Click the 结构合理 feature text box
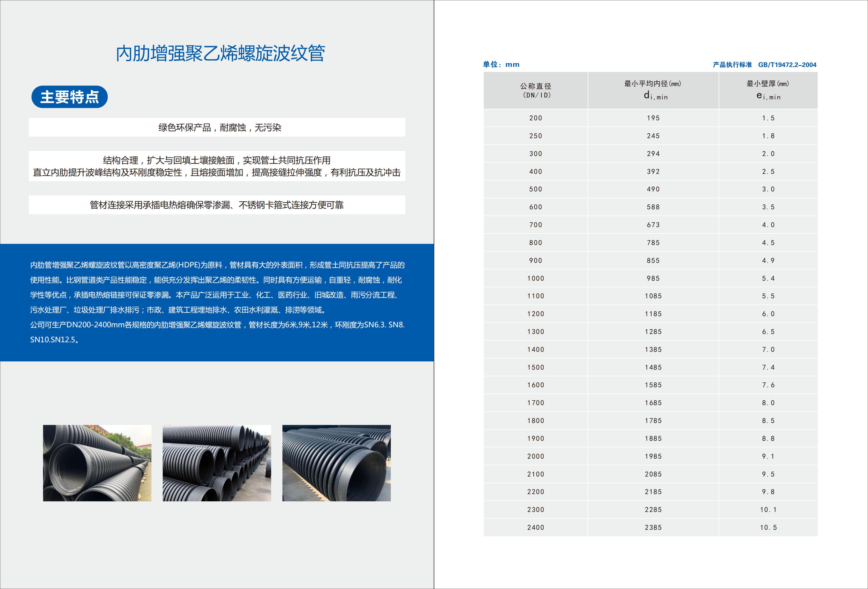This screenshot has height=589, width=868. pos(217,166)
